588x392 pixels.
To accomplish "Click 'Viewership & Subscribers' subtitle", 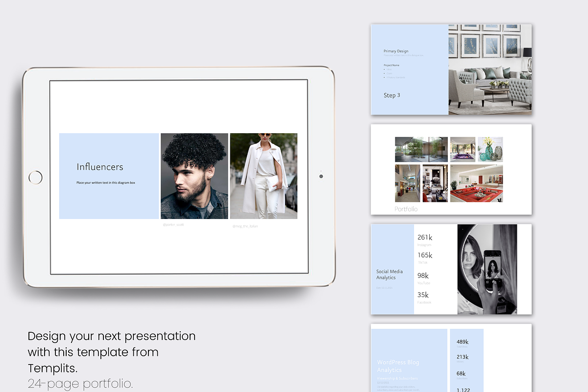I will (x=397, y=378).
